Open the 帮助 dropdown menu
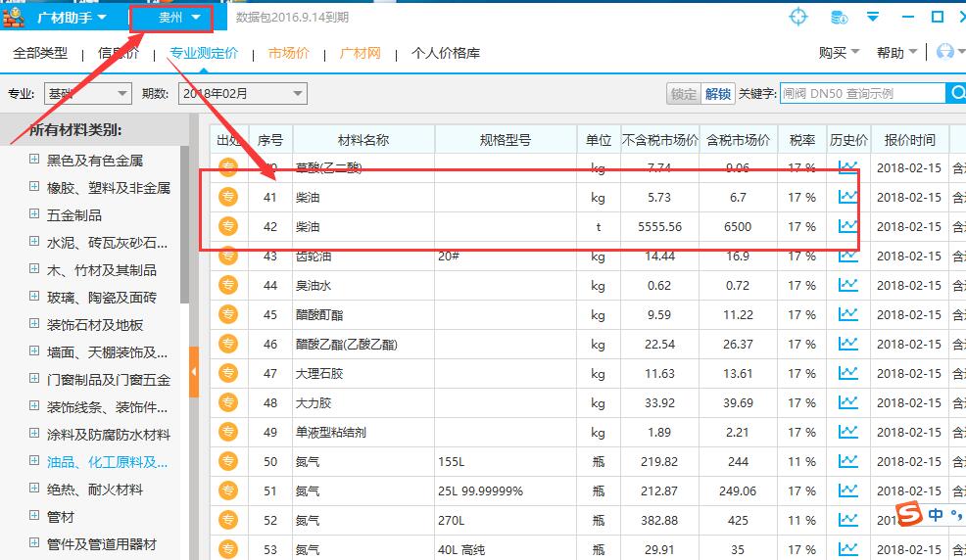The height and width of the screenshot is (560, 966). (x=897, y=53)
